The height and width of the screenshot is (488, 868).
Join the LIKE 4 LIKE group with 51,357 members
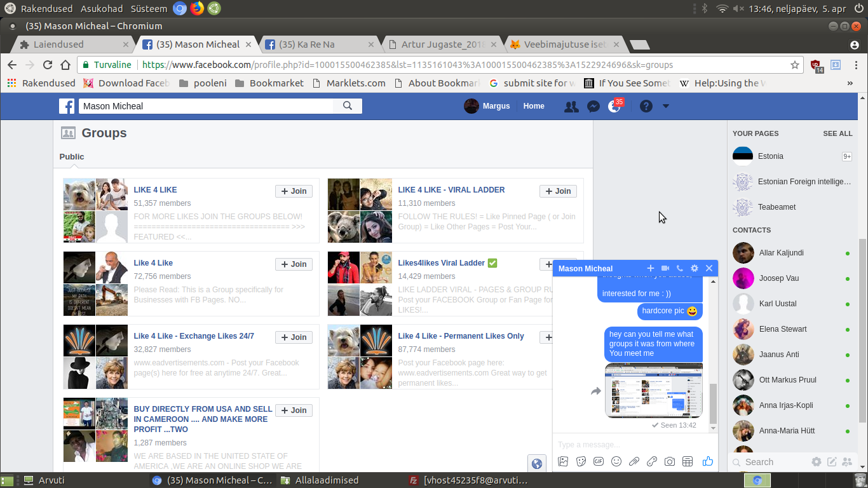pyautogui.click(x=294, y=191)
